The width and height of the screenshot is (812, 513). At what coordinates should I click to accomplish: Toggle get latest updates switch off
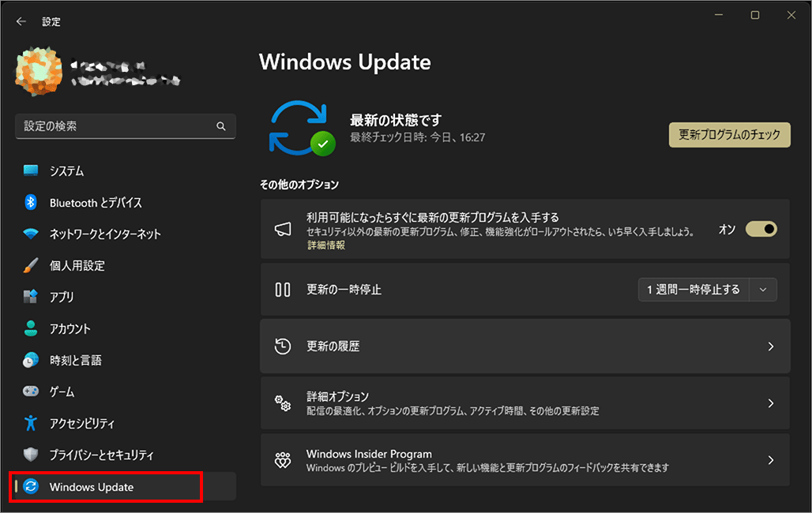[x=761, y=229]
